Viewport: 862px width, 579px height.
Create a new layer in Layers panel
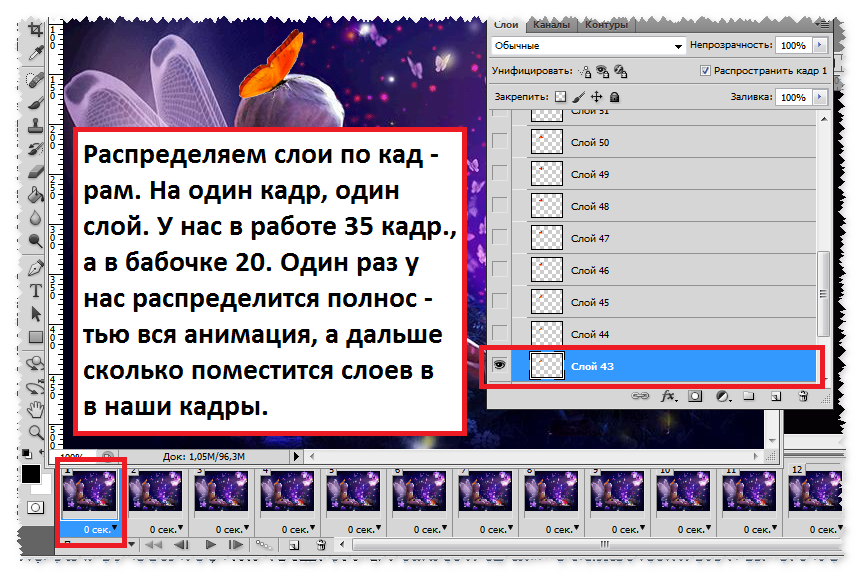click(776, 396)
